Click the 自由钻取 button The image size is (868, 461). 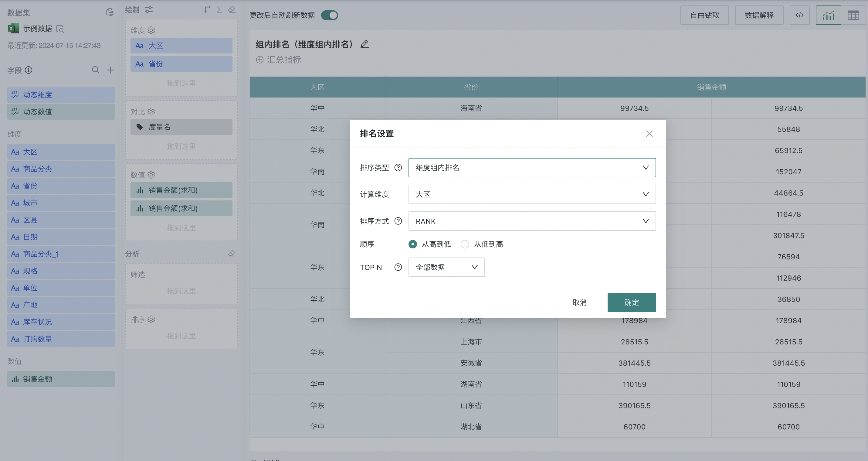[x=705, y=15]
